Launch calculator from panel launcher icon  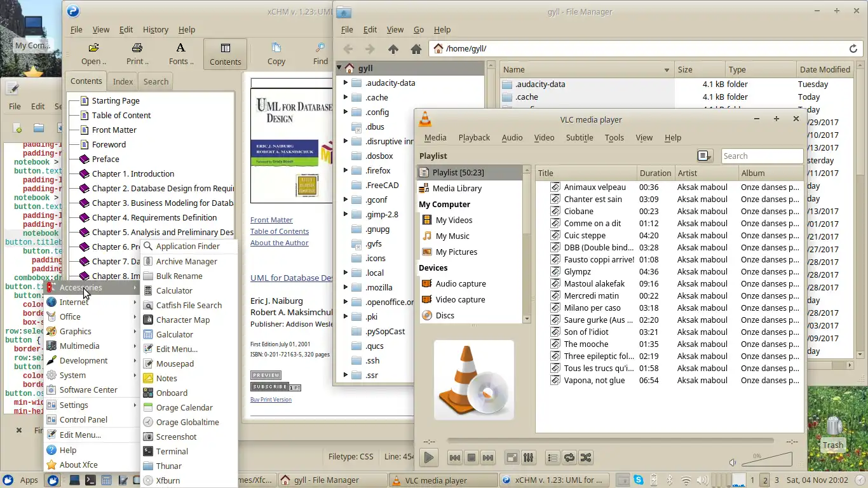107,480
